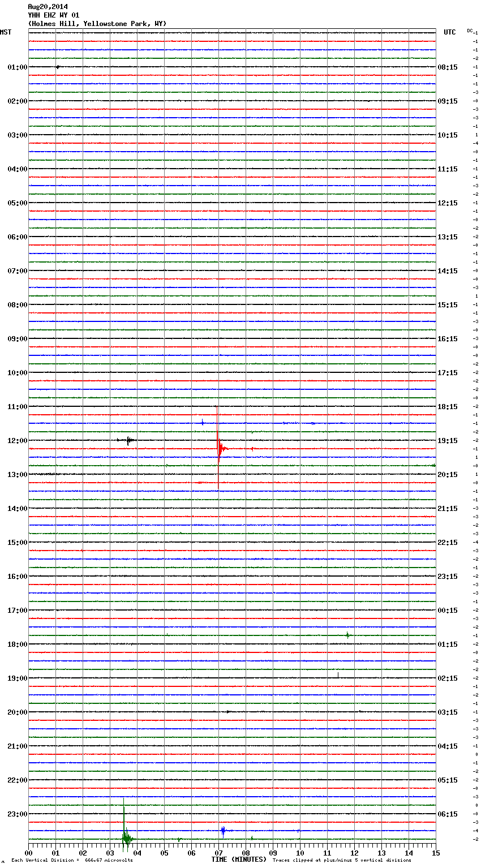Select the 05:00 MST row label

tap(17, 203)
